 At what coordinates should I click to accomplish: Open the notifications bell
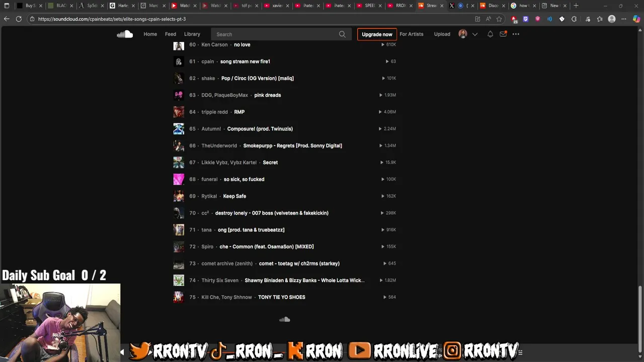click(490, 34)
